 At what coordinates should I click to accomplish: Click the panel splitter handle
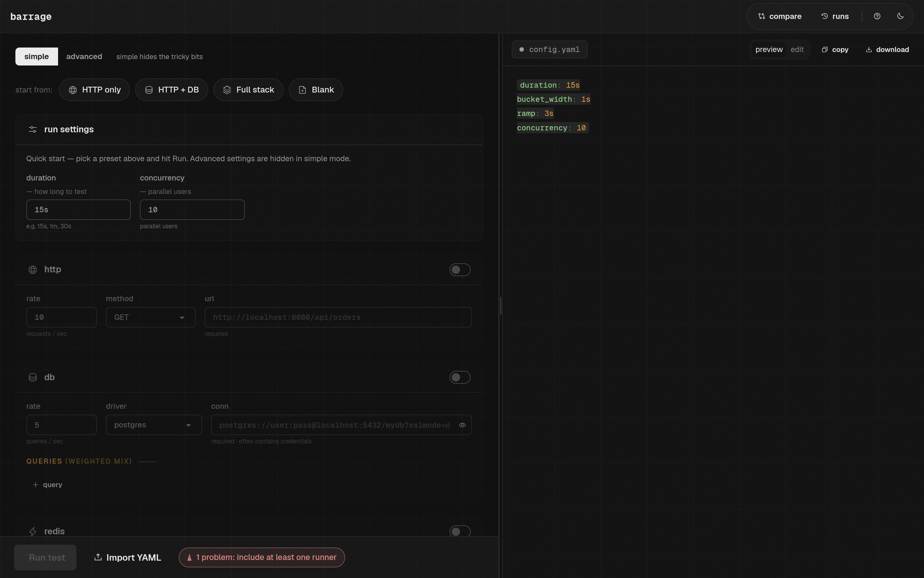pyautogui.click(x=501, y=306)
